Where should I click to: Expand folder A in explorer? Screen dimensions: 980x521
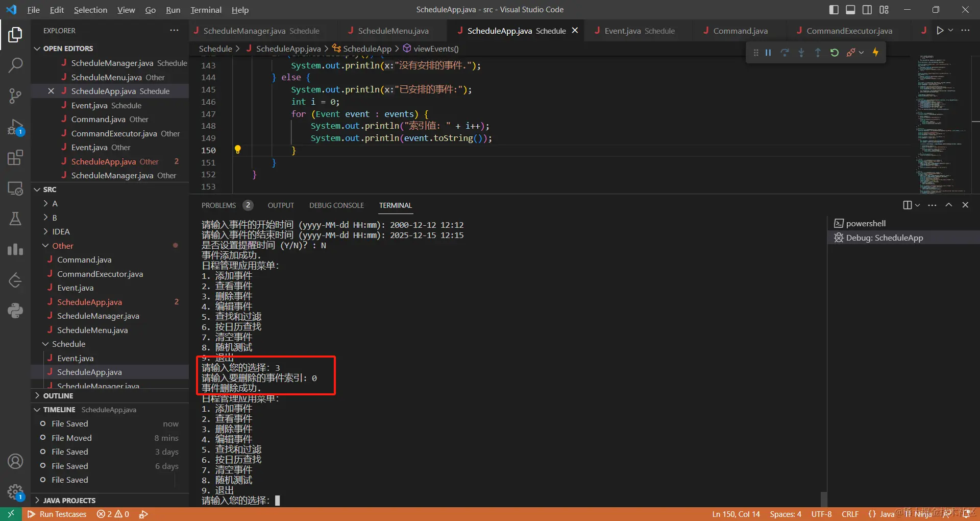coord(110,204)
